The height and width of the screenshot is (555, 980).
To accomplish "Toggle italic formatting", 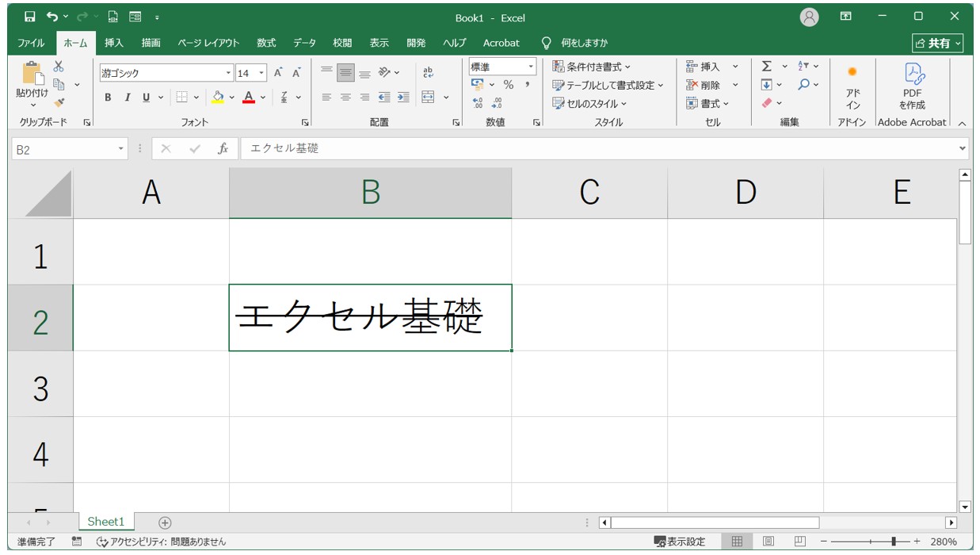I will point(127,98).
